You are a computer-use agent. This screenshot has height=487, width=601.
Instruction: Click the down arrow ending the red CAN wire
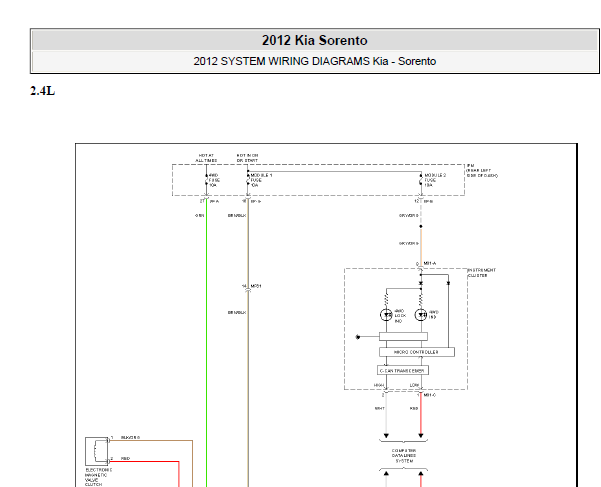pyautogui.click(x=421, y=436)
